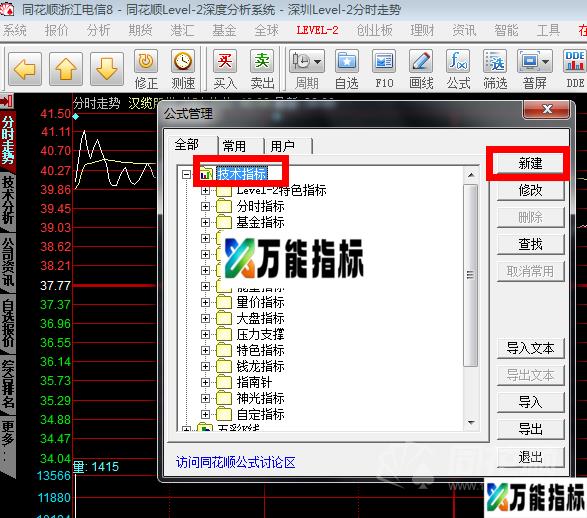Click the back arrow toolbar icon
The image size is (587, 518).
point(25,69)
